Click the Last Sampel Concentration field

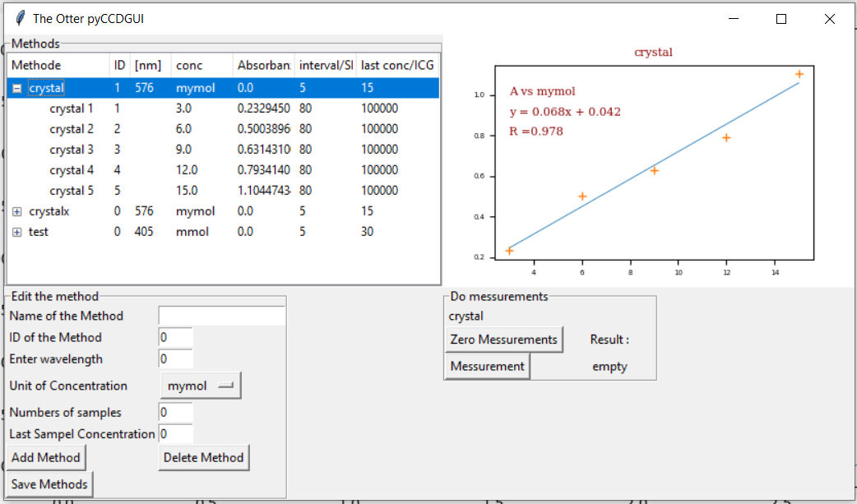[175, 433]
